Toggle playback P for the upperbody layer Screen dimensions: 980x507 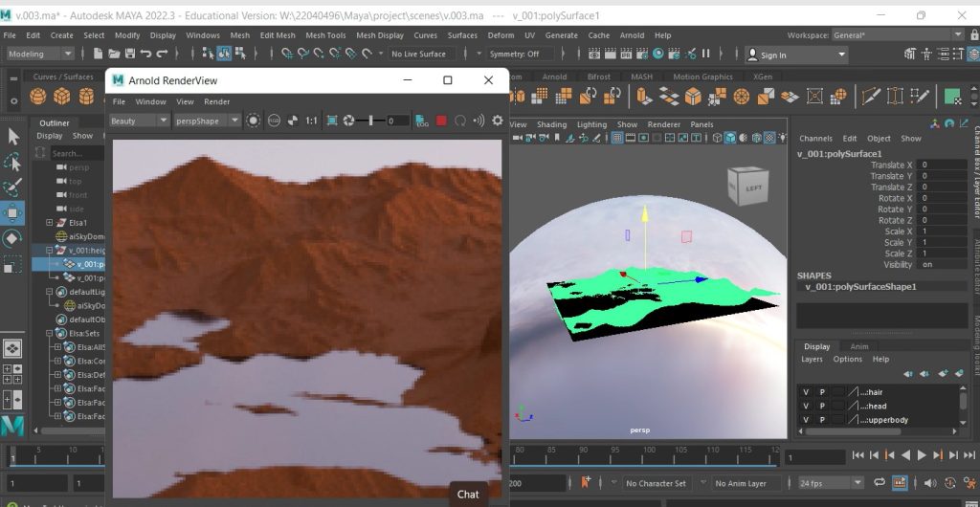point(822,420)
